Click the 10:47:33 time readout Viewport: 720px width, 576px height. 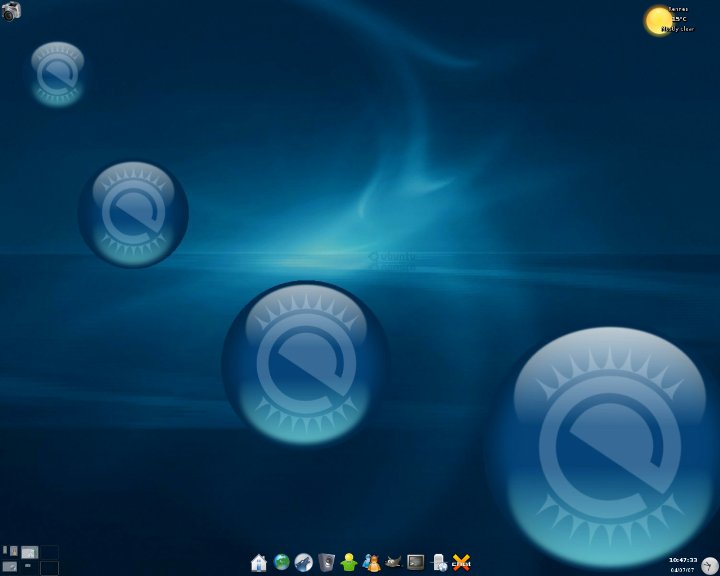[683, 560]
